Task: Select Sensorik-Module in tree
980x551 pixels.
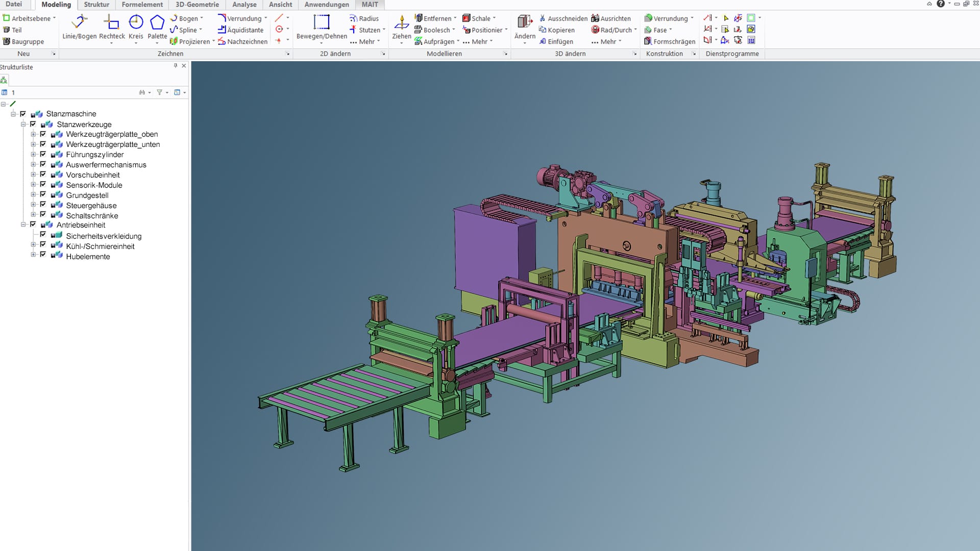Action: tap(94, 185)
